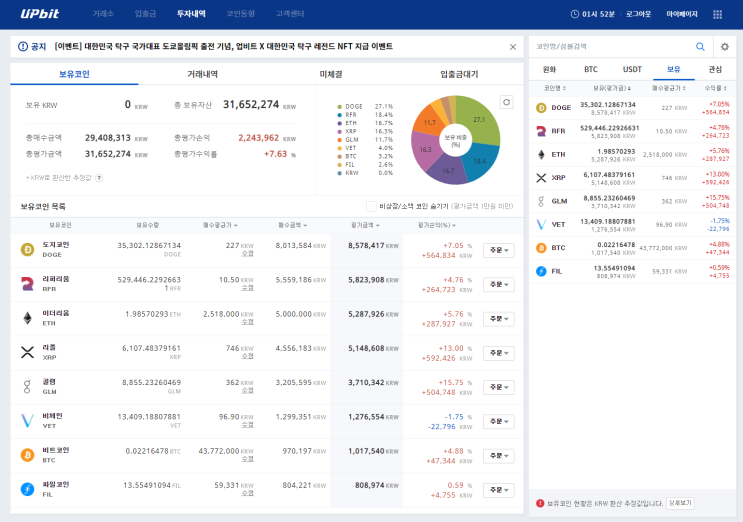Click Ethereum icon in holdings list
Viewport: 743px width, 522px height.
click(x=27, y=318)
